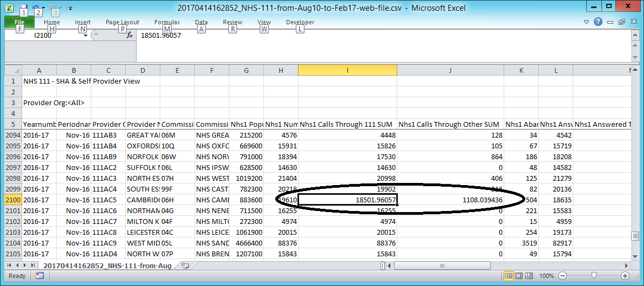Open the Formulas ribbon tab
The image size is (644, 286).
(x=167, y=22)
